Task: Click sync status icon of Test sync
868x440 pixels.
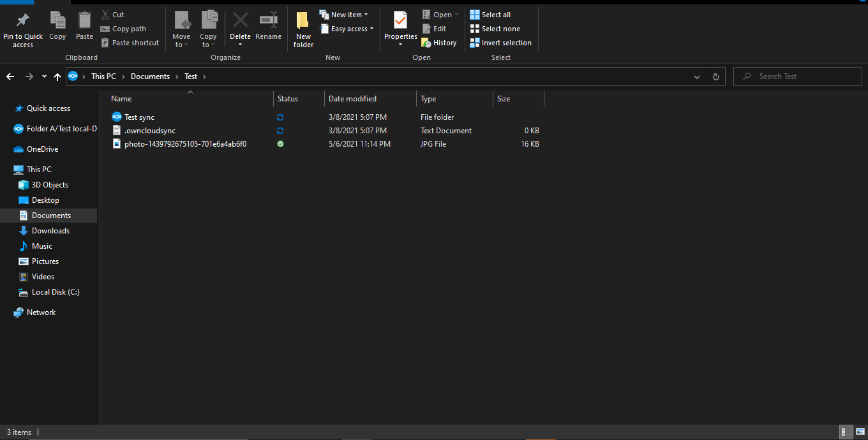Action: (x=280, y=117)
